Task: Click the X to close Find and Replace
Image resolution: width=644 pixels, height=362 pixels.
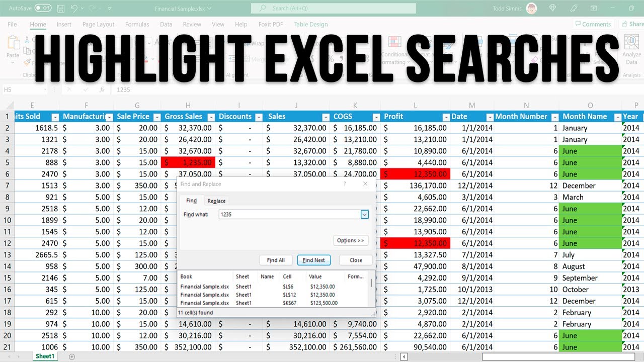Action: (x=365, y=184)
